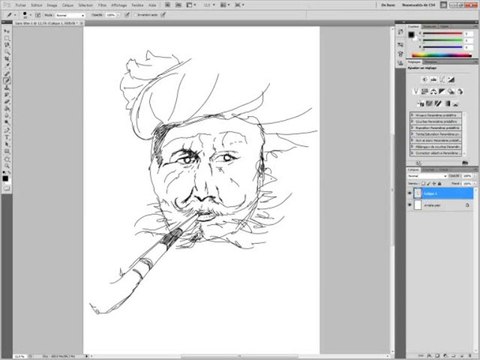Swap foreground and background colors

[9, 173]
